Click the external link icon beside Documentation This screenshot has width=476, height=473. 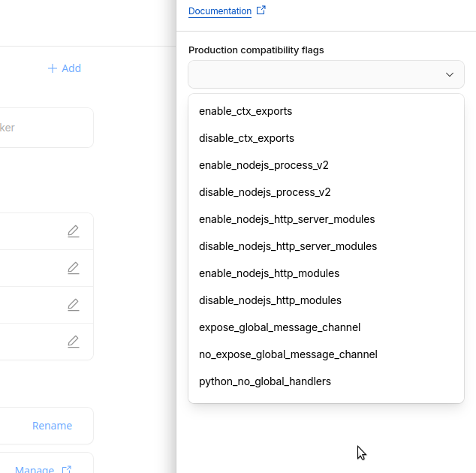coord(261,11)
